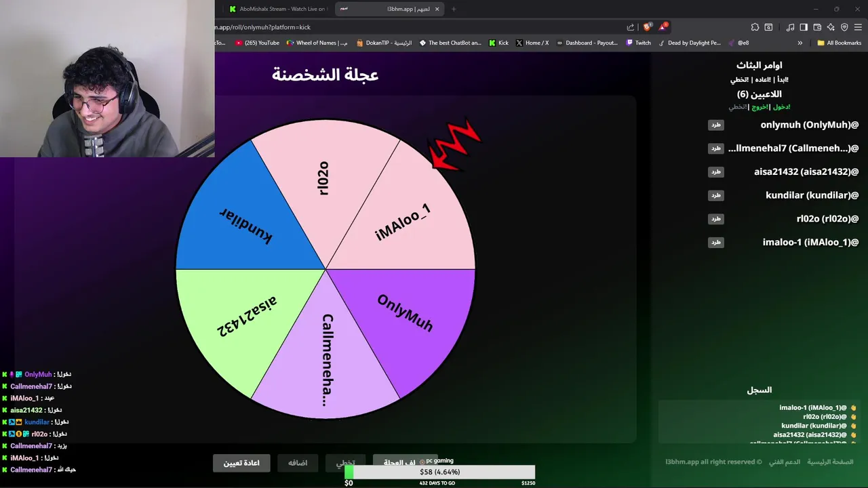Viewport: 868px width, 488px height.
Task: Click the اضافه add button
Action: (x=298, y=463)
